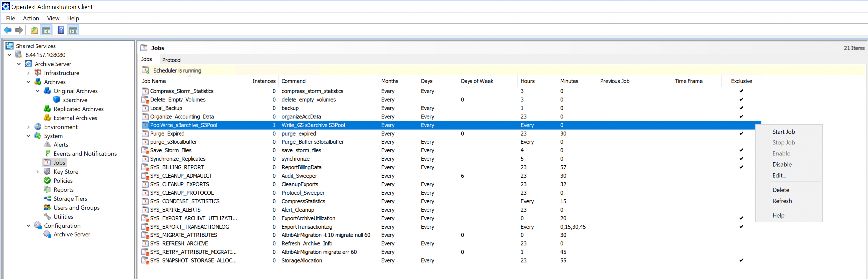Go back with the blue Back arrow
Viewport: 868px width, 279px height.
[7, 30]
